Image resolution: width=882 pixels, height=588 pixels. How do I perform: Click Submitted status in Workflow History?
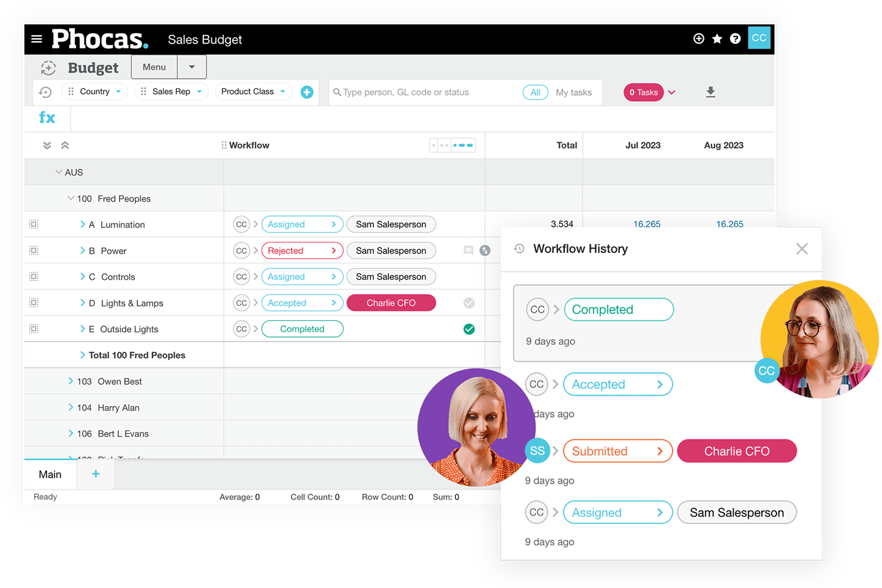coord(617,451)
